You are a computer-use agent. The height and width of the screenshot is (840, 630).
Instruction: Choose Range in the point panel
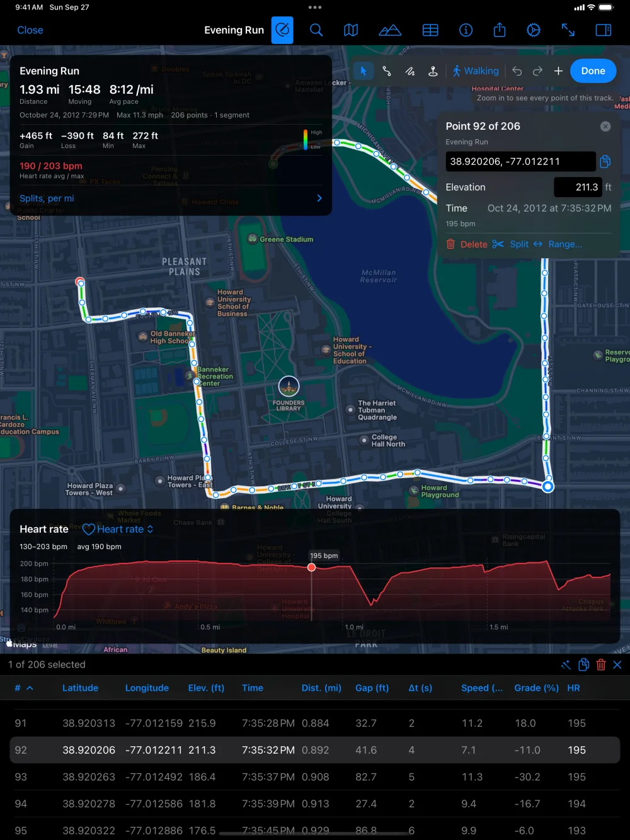click(x=558, y=244)
